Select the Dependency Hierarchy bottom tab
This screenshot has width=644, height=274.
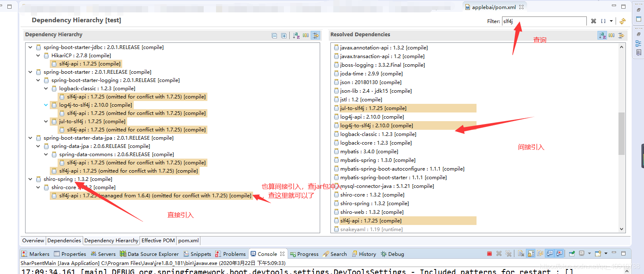pyautogui.click(x=111, y=241)
